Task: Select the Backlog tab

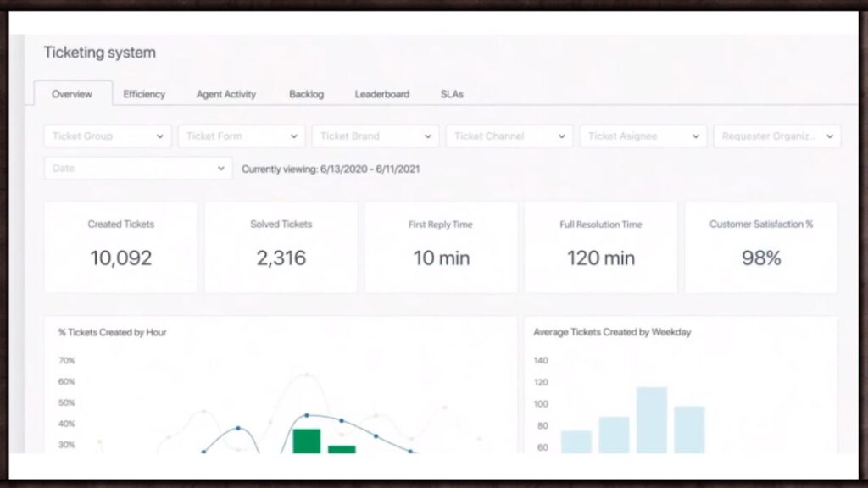Action: pos(306,94)
